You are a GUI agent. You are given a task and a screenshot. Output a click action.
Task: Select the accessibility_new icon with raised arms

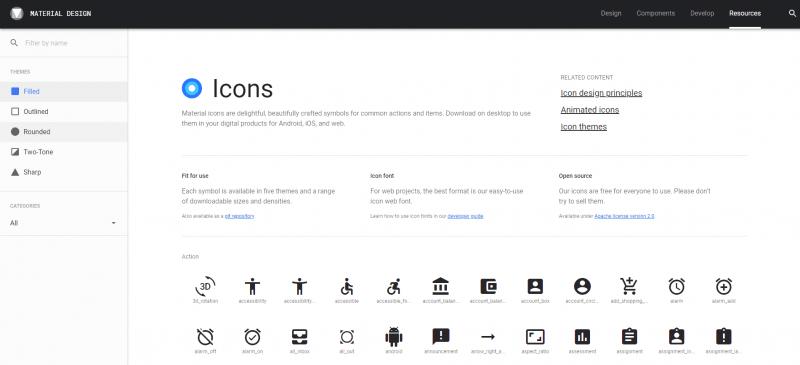299,286
